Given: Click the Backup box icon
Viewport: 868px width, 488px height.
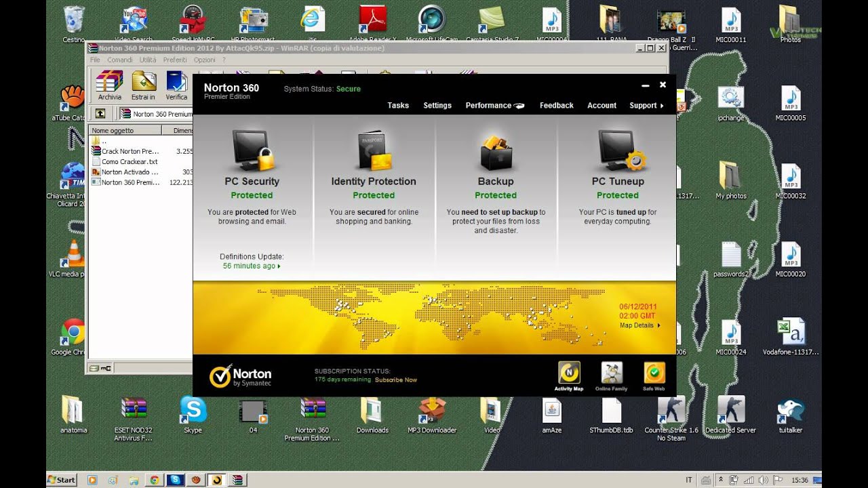Looking at the screenshot, I should click(x=496, y=150).
